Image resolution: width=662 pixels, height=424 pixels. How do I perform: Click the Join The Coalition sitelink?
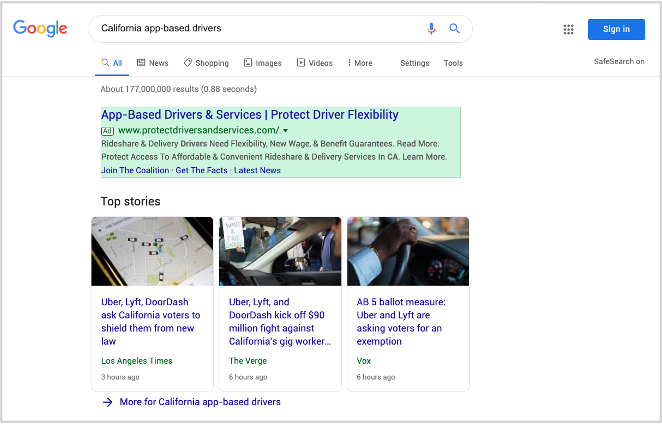(x=135, y=170)
